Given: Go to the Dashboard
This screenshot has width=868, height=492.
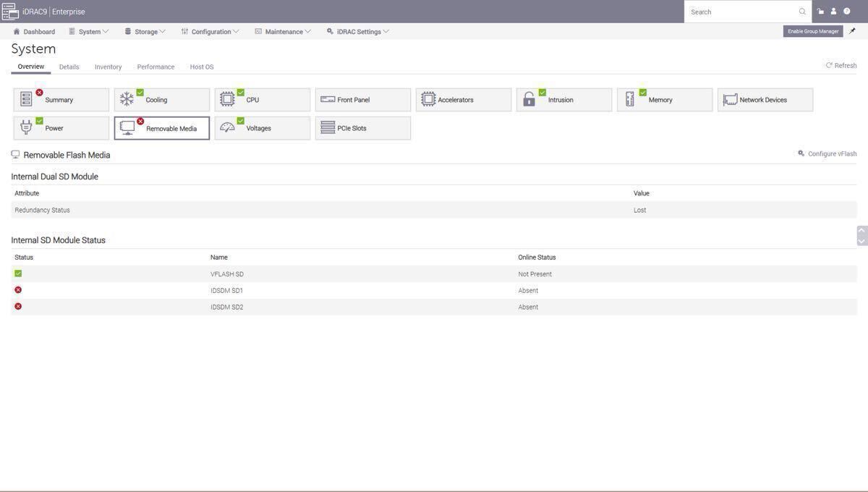Looking at the screenshot, I should coord(34,32).
